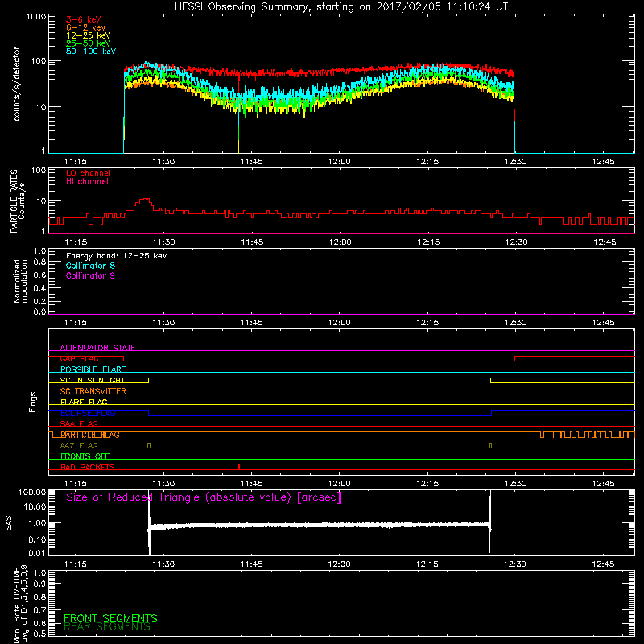Click the SAS axis label
This screenshot has height=644, width=644.
coord(9,523)
